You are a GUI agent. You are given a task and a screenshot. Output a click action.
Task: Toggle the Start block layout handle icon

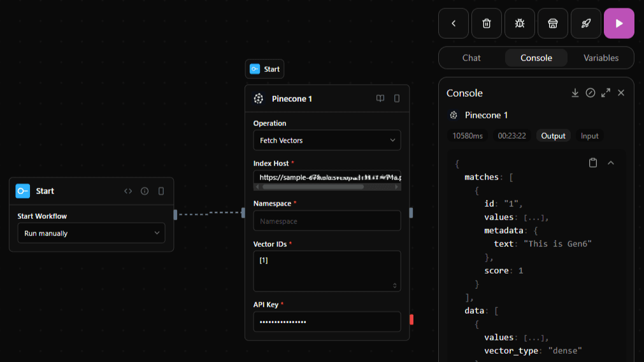click(161, 191)
